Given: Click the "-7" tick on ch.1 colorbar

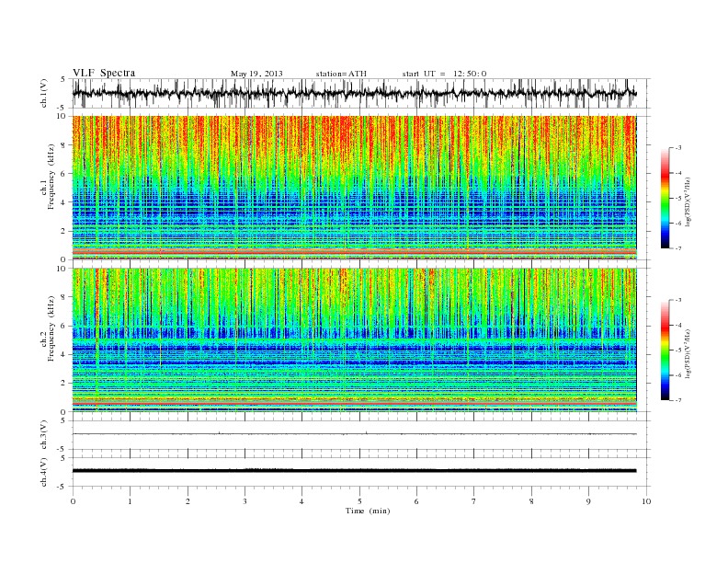Looking at the screenshot, I should pos(678,248).
